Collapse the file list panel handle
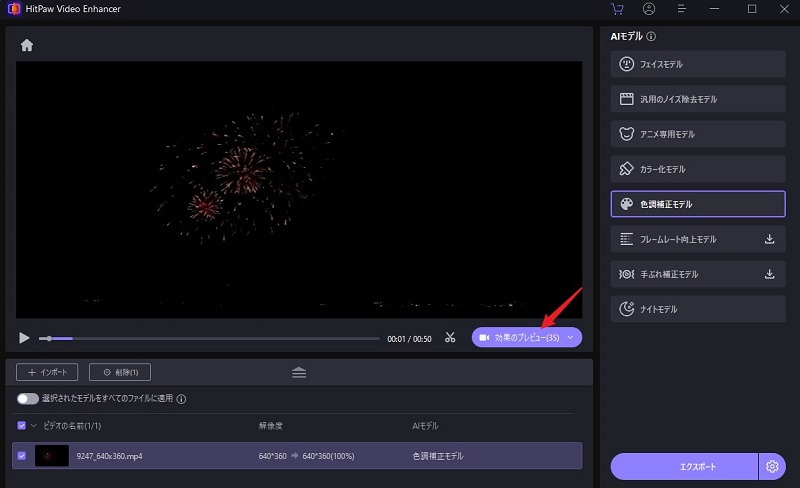The width and height of the screenshot is (800, 488). pyautogui.click(x=299, y=372)
